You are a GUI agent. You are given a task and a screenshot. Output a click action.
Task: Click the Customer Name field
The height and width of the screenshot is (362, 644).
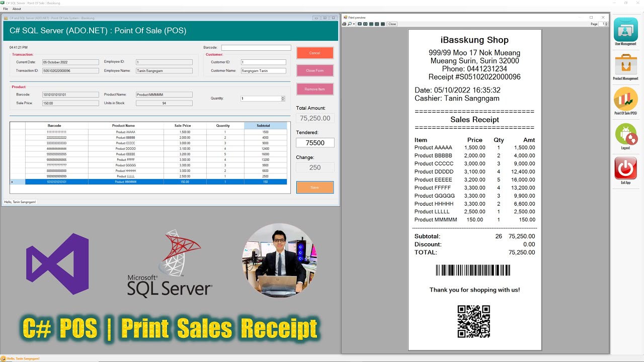click(x=263, y=71)
